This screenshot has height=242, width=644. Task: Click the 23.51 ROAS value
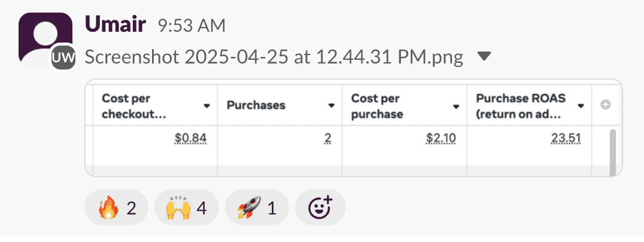[x=566, y=139]
